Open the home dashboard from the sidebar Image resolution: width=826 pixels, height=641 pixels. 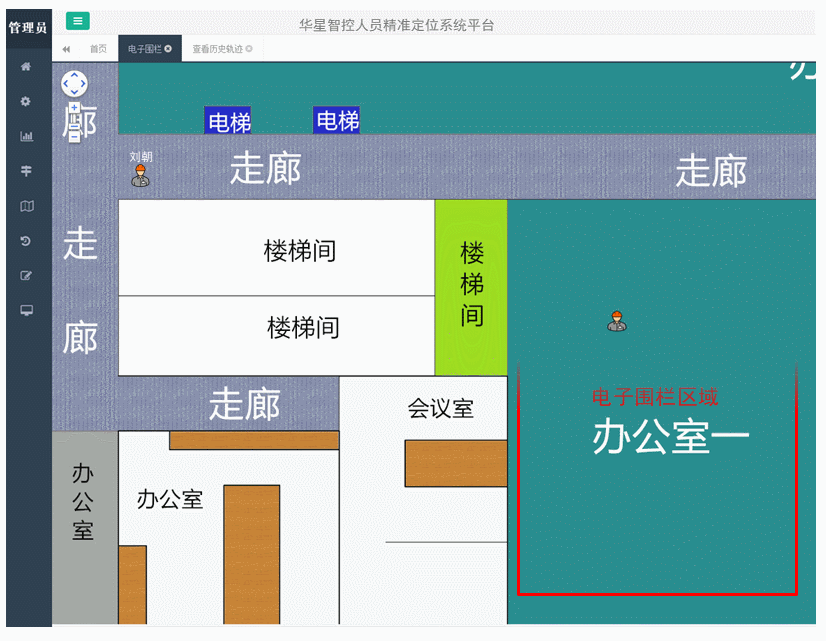coord(27,66)
